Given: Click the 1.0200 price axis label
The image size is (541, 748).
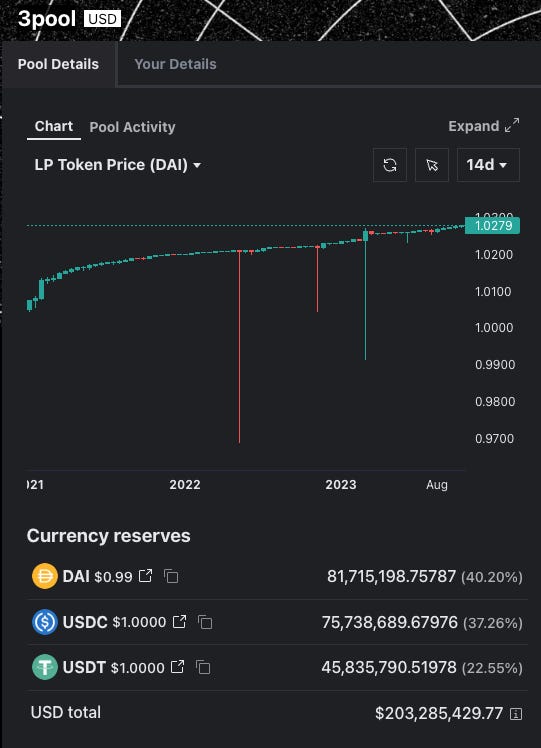Looking at the screenshot, I should click(x=494, y=254).
